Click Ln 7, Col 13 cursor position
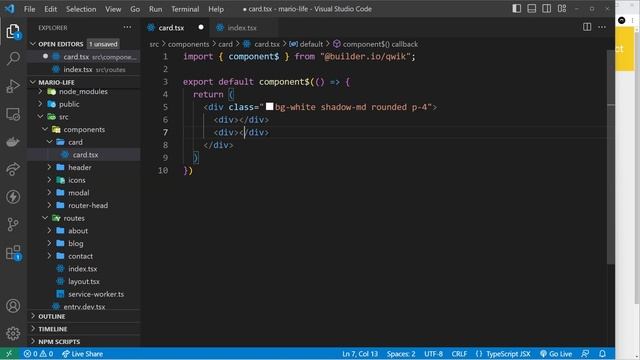The width and height of the screenshot is (640, 360). click(x=360, y=354)
